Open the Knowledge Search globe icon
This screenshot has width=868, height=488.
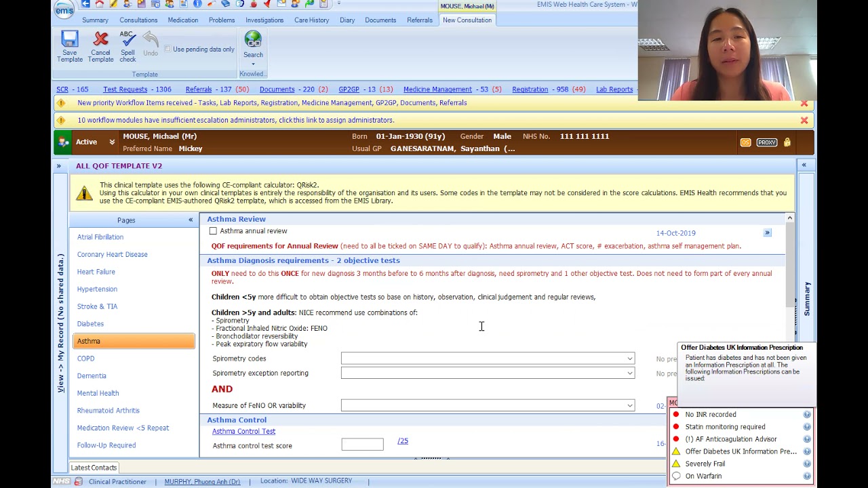coord(253,40)
